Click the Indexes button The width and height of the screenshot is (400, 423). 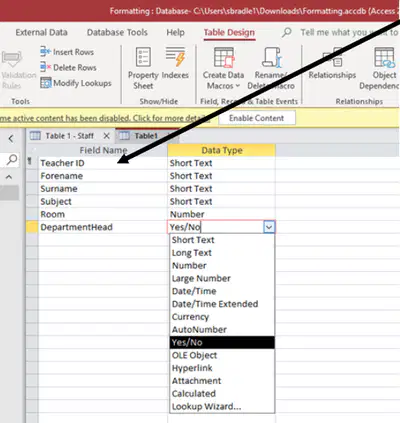[175, 63]
